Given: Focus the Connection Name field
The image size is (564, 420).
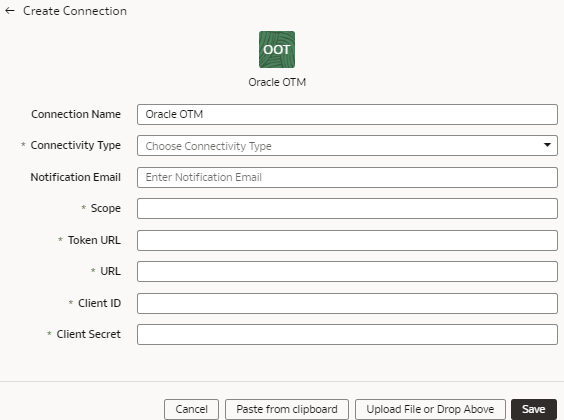Looking at the screenshot, I should pos(347,114).
